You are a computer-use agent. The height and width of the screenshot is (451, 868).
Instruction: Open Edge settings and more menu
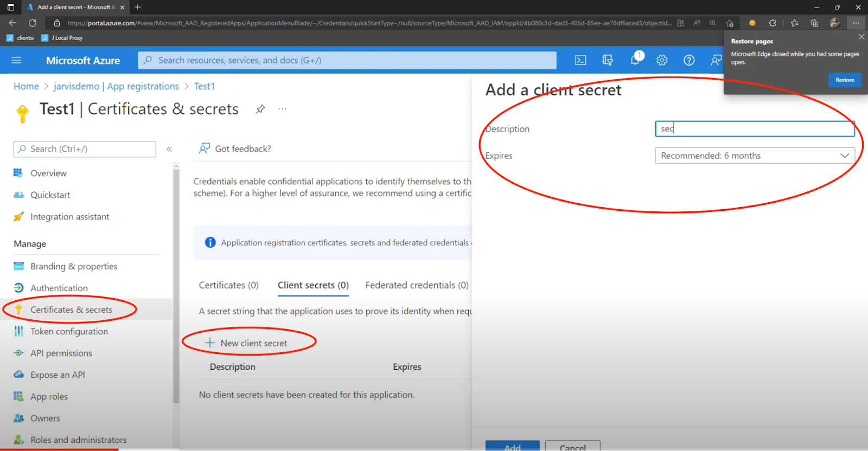click(x=856, y=23)
